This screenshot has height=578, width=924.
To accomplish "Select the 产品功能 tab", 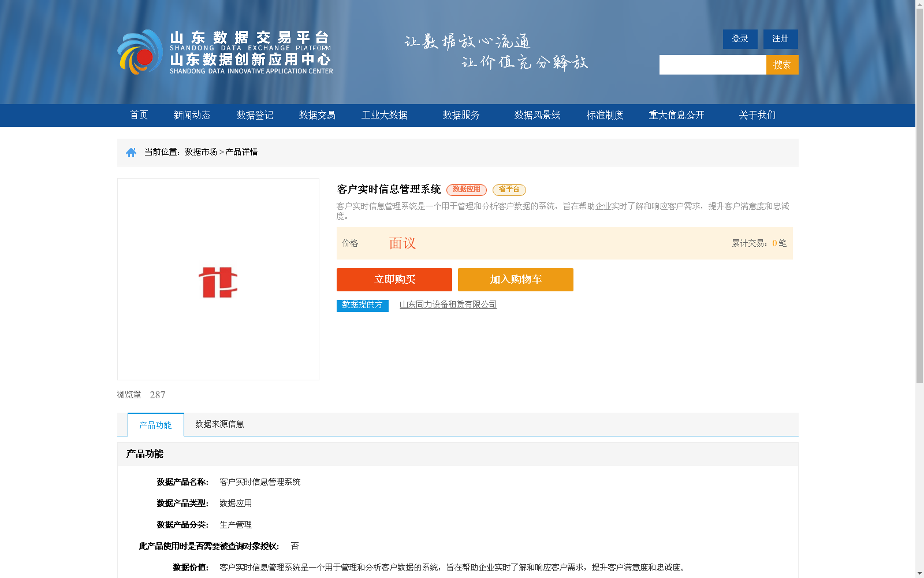I will click(156, 425).
